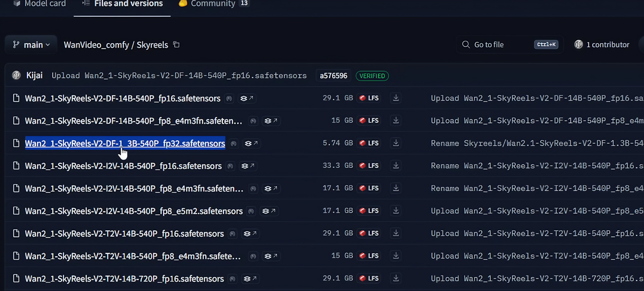The width and height of the screenshot is (644, 291).
Task: Download the 33.3 GB I2V-14B fp16 file
Action: click(396, 166)
